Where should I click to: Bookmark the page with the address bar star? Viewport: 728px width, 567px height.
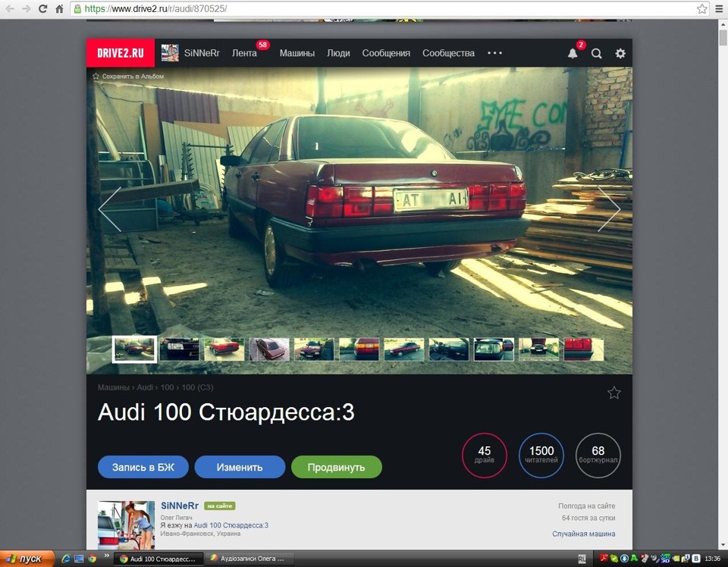pyautogui.click(x=701, y=9)
